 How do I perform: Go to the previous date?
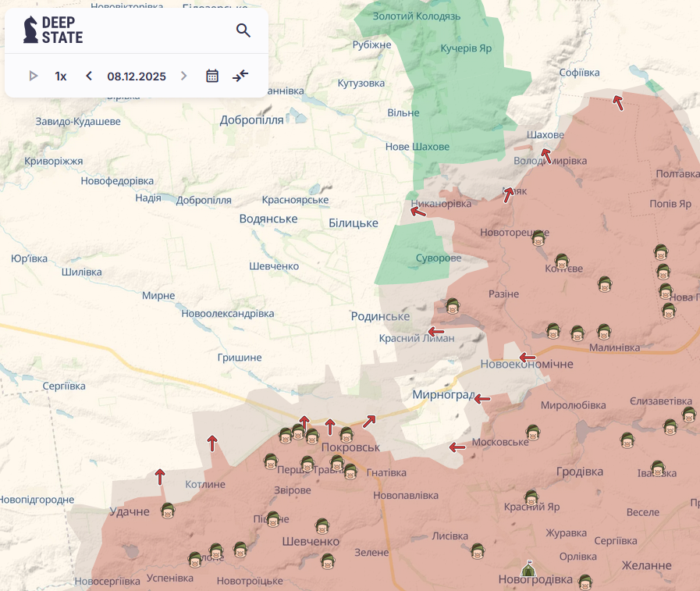pos(89,76)
